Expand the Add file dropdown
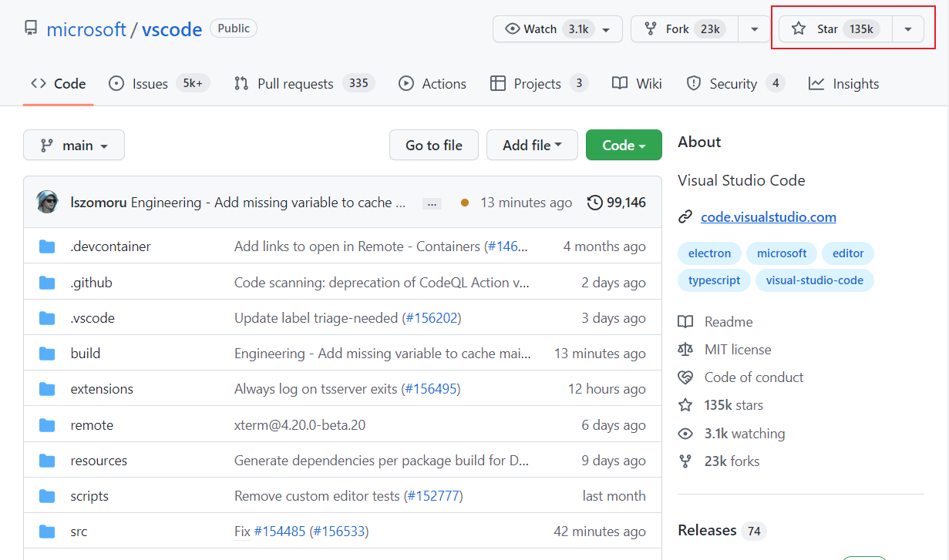 click(x=532, y=145)
